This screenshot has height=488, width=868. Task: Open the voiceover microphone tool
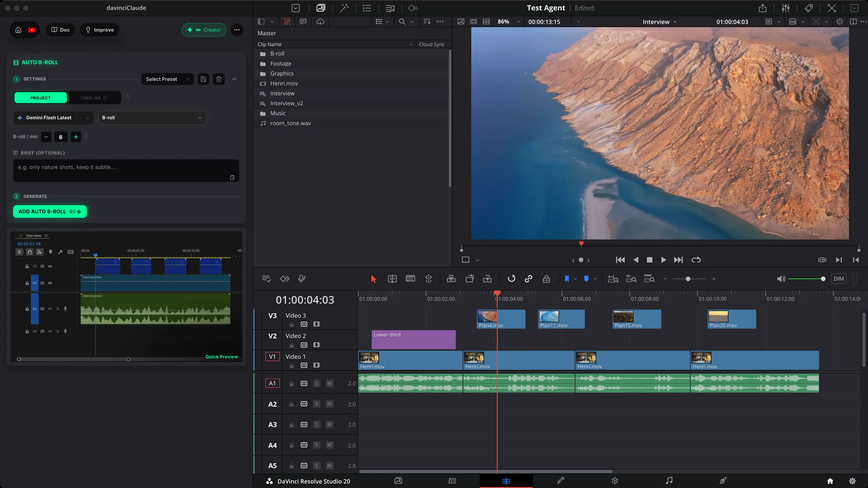pyautogui.click(x=301, y=279)
